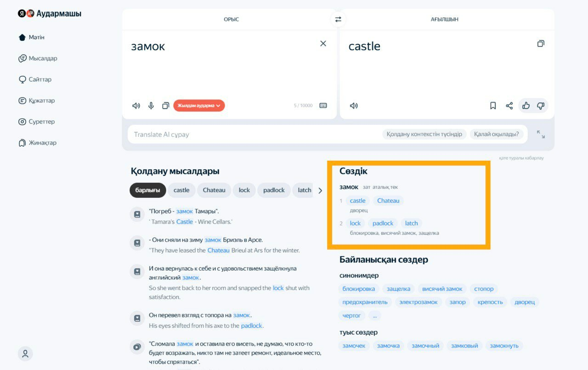Open the virtual keyboard icon
Viewport: 588px width, 370px height.
(x=323, y=106)
